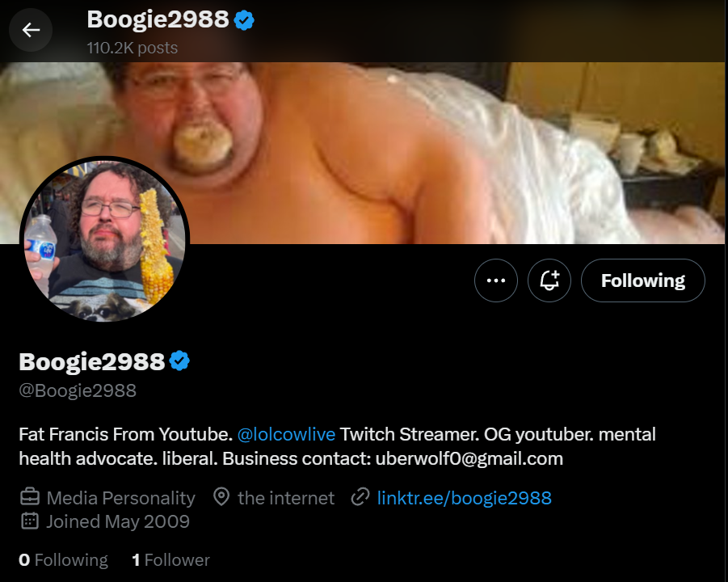The height and width of the screenshot is (582, 728).
Task: Open the three-dot more options menu
Action: click(496, 280)
